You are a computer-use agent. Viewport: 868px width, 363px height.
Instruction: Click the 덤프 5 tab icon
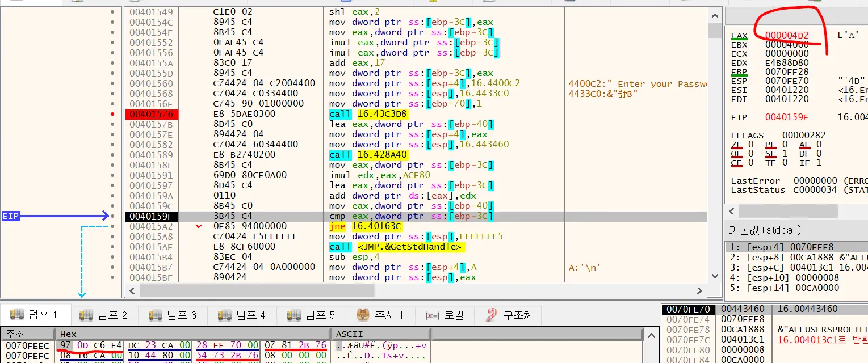point(294,315)
